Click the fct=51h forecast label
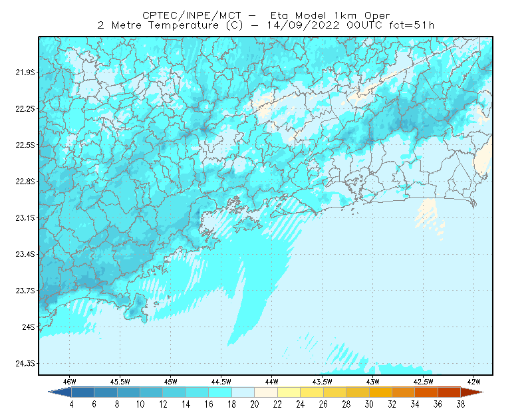This screenshot has width=532, height=411. 411,25
